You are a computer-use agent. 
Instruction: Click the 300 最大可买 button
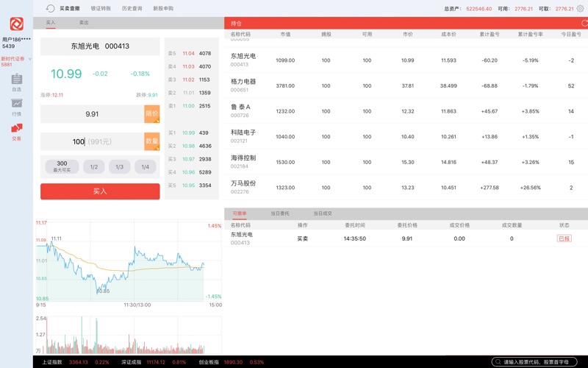pos(62,167)
